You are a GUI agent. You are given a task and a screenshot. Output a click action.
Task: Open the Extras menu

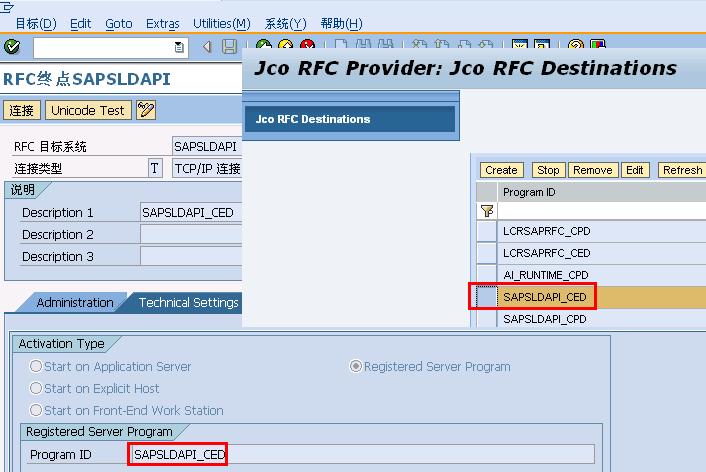(x=163, y=23)
